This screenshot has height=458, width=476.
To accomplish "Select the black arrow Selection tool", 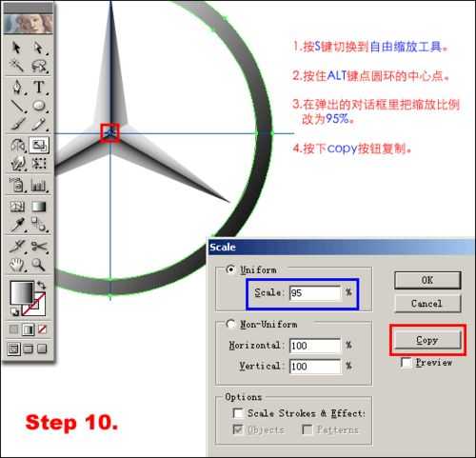I will (x=16, y=49).
